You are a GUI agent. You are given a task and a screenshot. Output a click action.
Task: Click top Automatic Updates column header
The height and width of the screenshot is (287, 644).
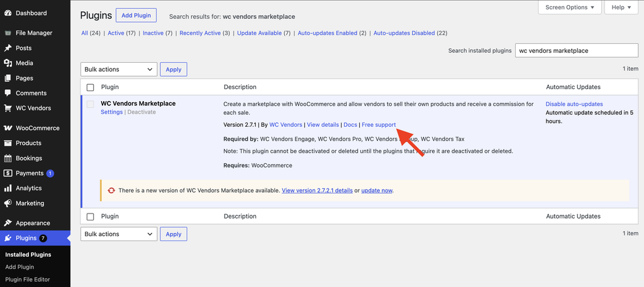pos(574,87)
